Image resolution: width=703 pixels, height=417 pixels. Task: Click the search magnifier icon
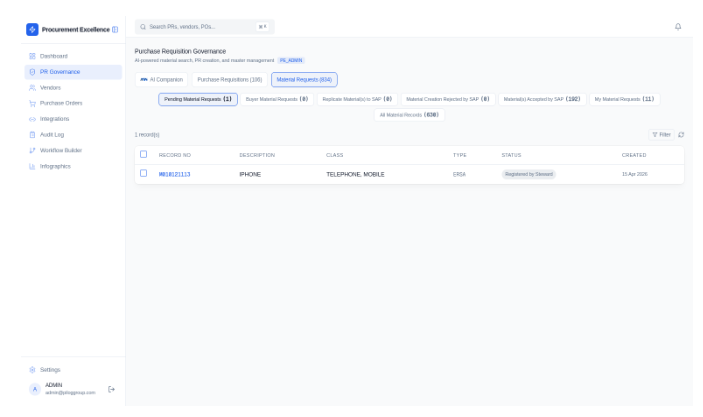[x=143, y=27]
